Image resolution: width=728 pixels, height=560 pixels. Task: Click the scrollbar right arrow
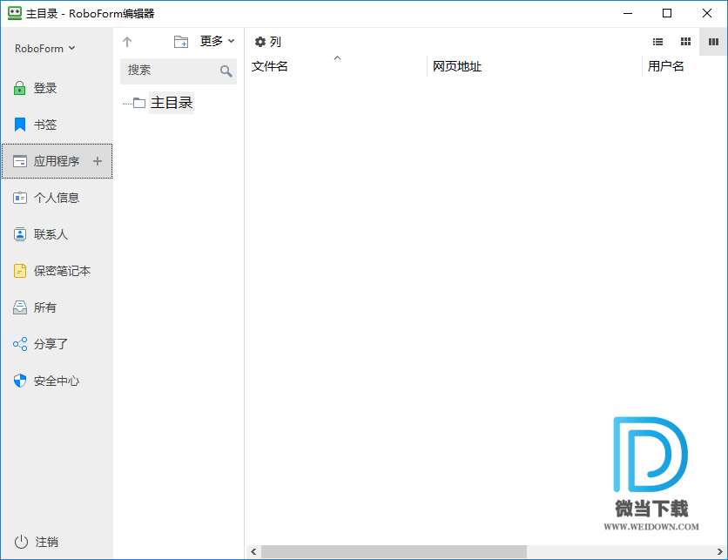719,551
